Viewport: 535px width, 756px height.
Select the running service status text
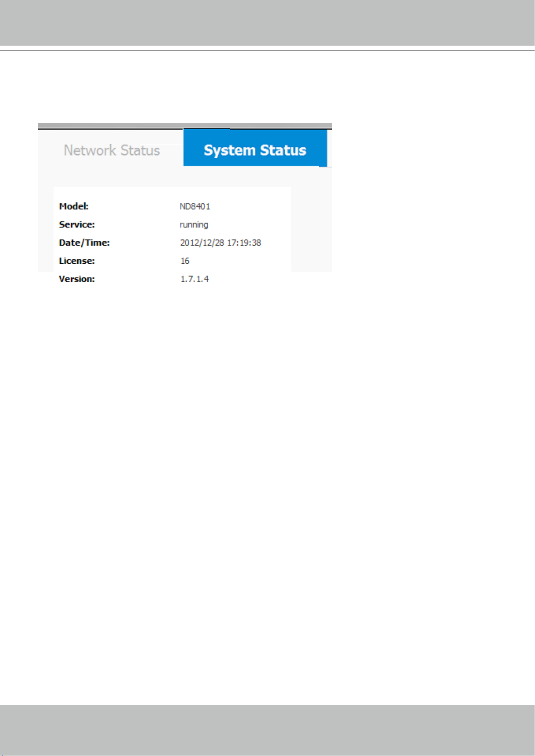pyautogui.click(x=194, y=225)
